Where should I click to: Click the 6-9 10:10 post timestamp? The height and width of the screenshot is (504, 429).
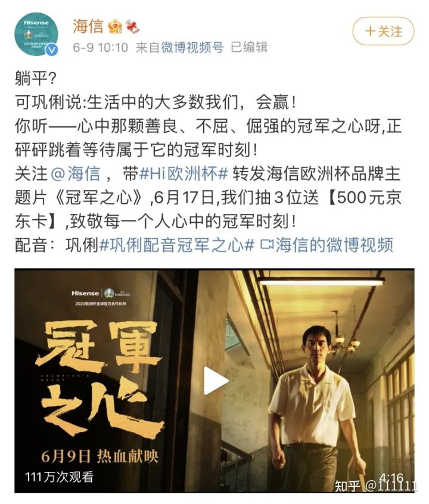click(100, 48)
